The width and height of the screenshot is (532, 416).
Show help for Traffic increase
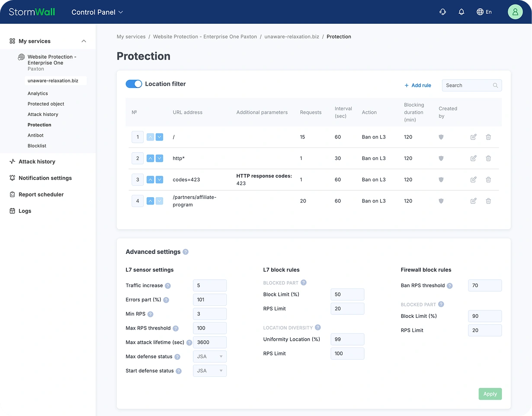(x=168, y=286)
